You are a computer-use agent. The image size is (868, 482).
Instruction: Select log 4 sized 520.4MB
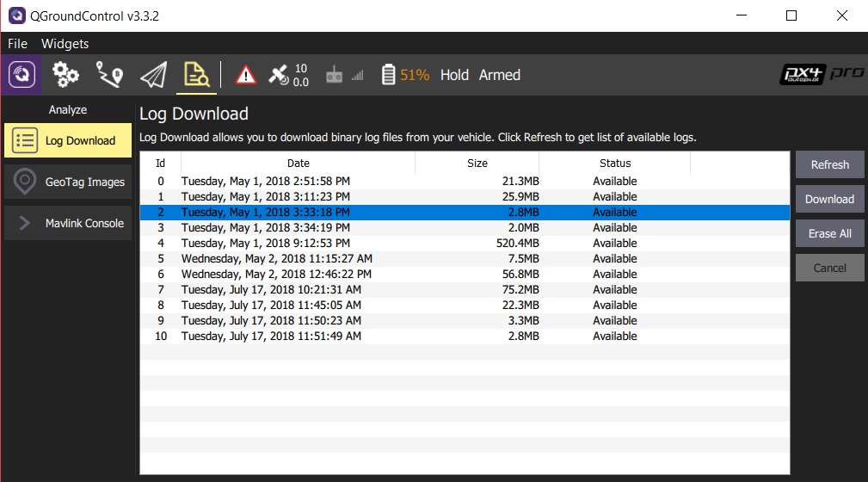pyautogui.click(x=465, y=244)
